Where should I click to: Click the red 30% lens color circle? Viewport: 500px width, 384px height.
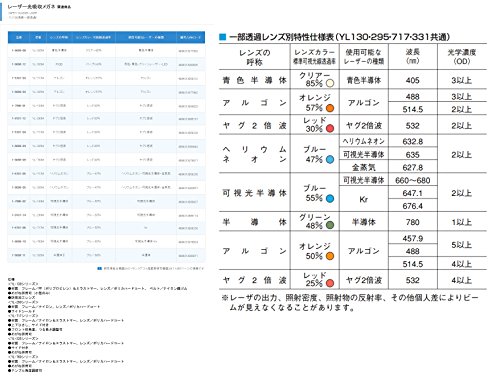pyautogui.click(x=330, y=129)
